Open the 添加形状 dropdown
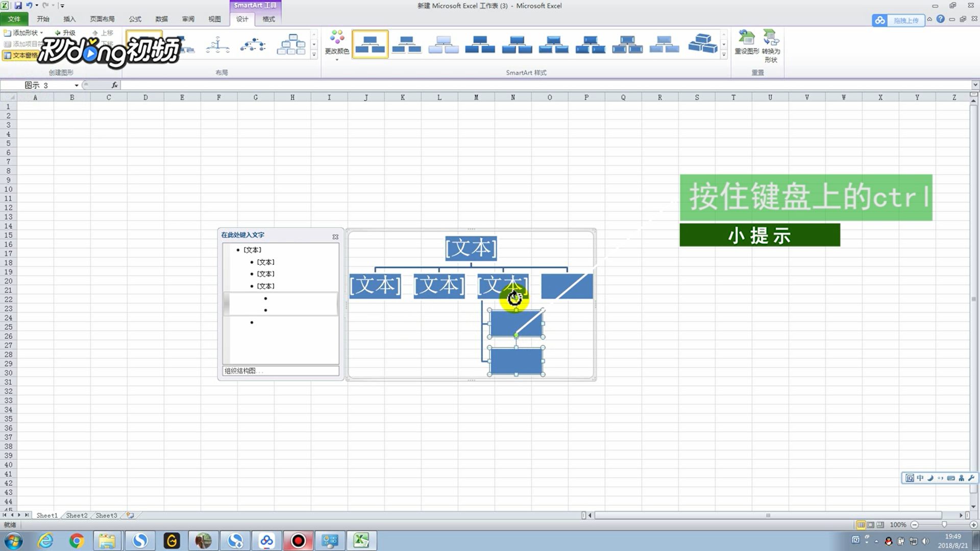 (x=23, y=33)
